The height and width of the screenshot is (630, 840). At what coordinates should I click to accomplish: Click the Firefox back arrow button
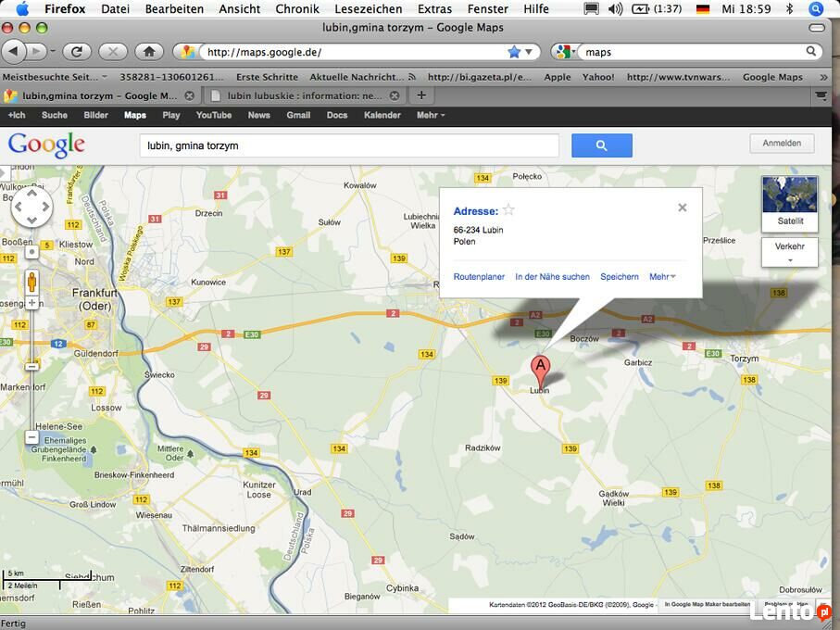tap(14, 52)
